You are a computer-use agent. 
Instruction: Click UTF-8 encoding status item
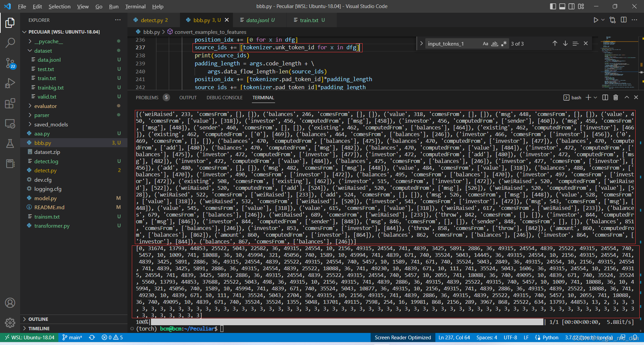pyautogui.click(x=510, y=338)
